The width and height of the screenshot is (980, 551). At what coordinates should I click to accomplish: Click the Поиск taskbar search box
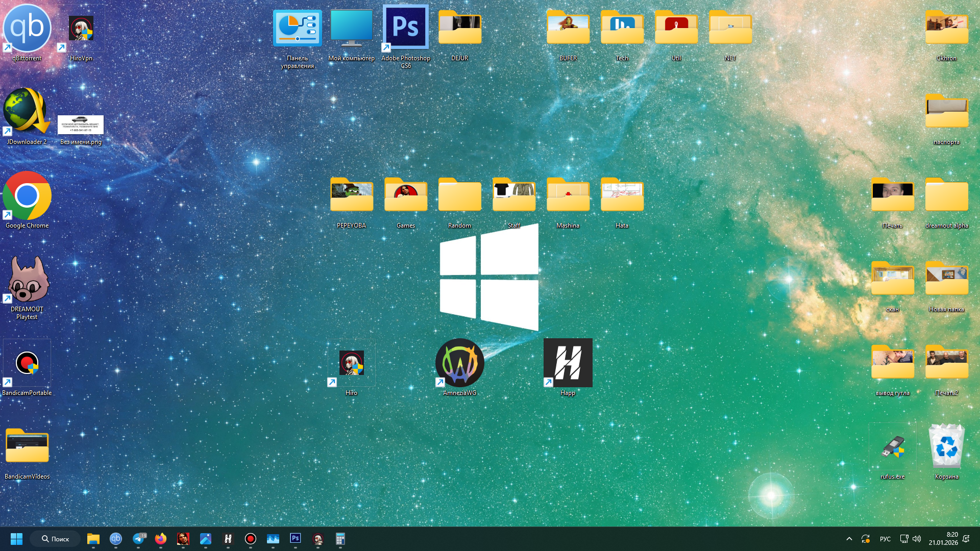[55, 539]
